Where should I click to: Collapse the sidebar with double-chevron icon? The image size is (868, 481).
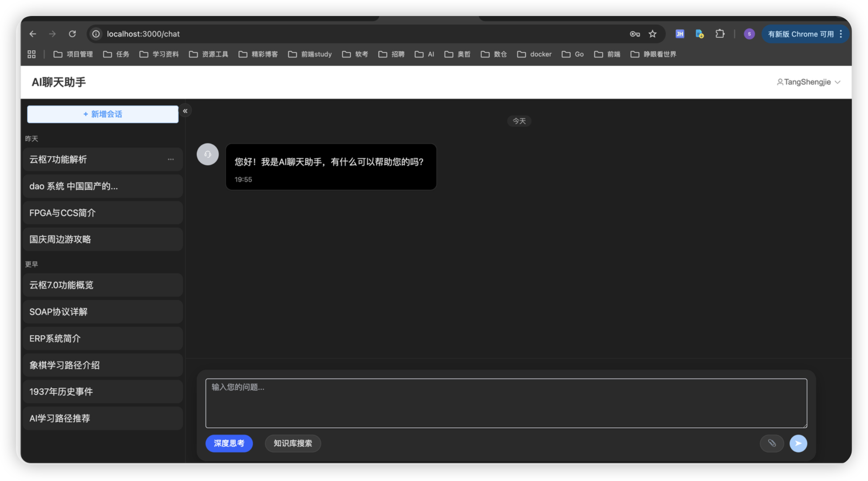click(185, 111)
